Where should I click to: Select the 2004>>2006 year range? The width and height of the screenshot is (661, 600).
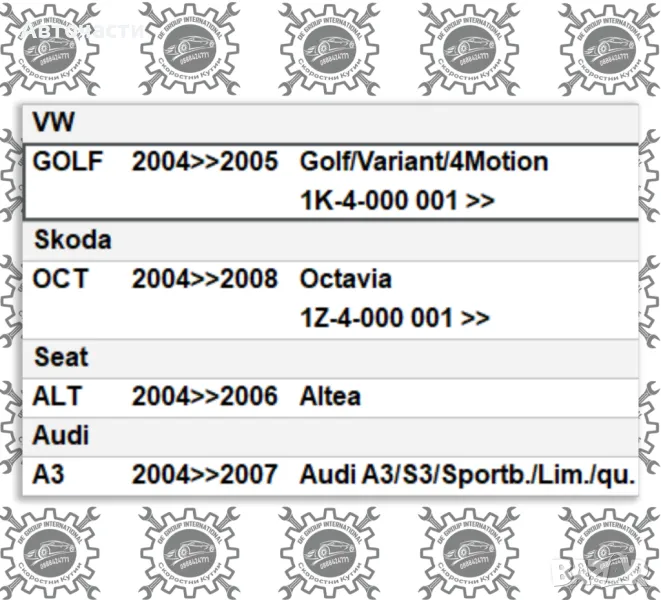pyautogui.click(x=205, y=397)
